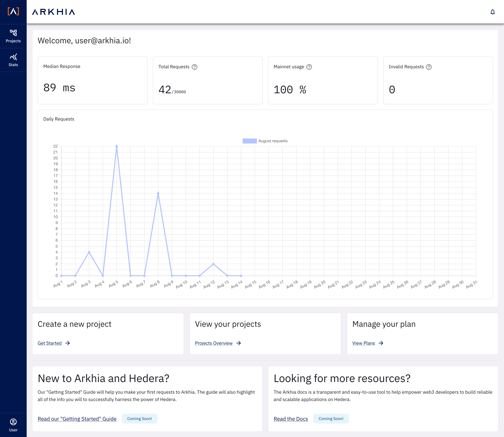Click the Aug 8 data point at 14
This screenshot has height=437, width=504.
coord(158,193)
